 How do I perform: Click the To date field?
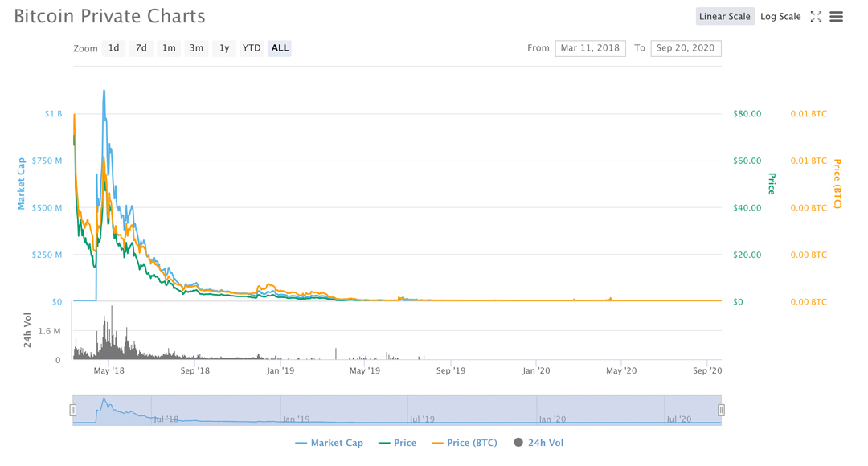686,48
